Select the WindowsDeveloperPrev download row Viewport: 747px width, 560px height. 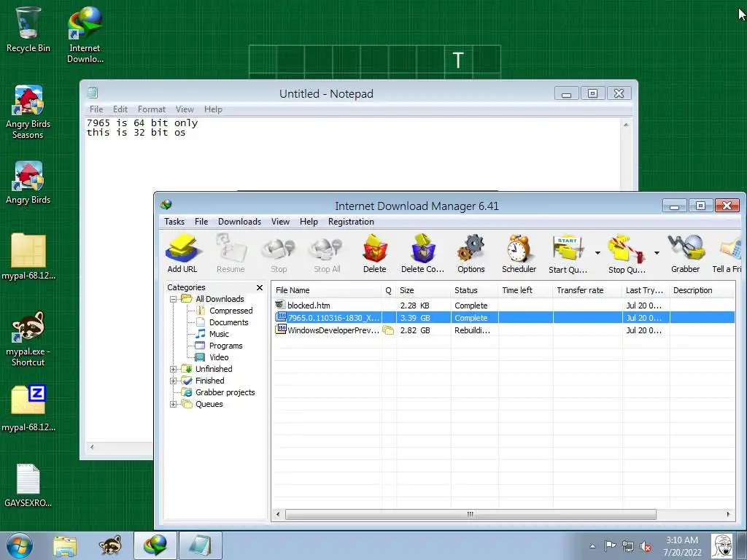coord(503,330)
